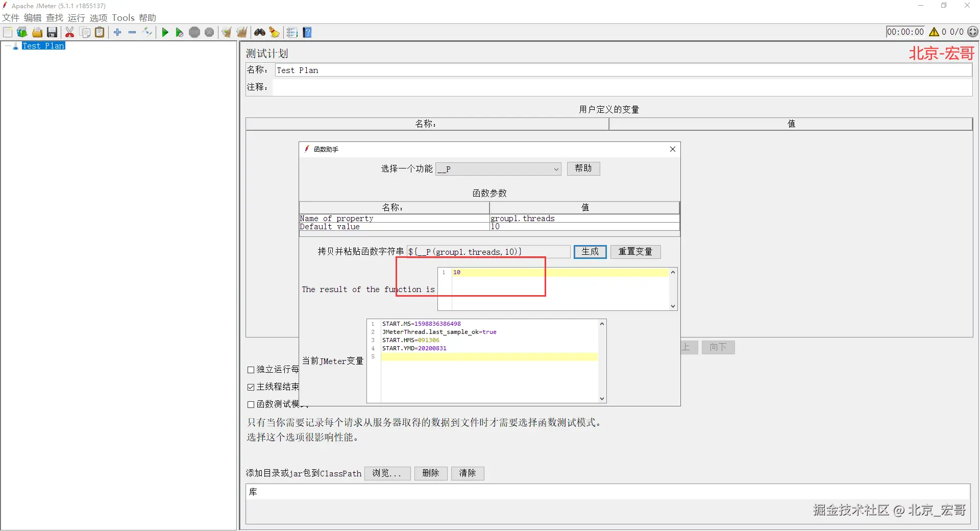Click the elapsed time display 00:00:00

905,32
